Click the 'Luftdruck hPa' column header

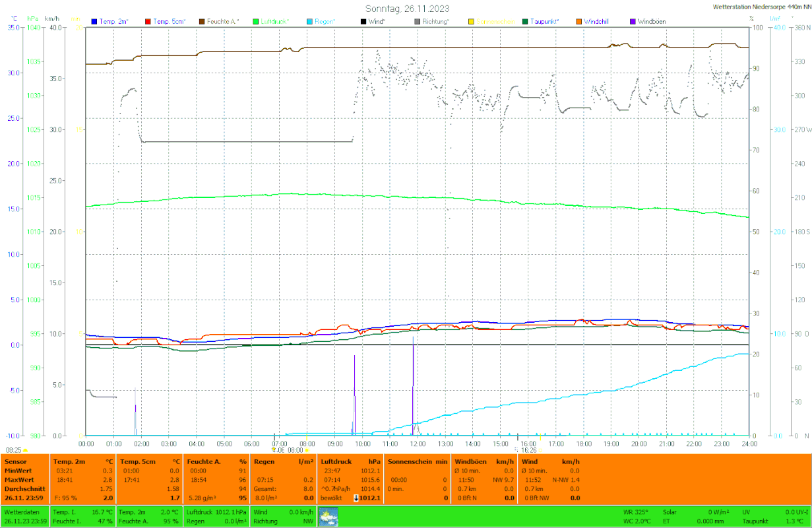tap(351, 462)
